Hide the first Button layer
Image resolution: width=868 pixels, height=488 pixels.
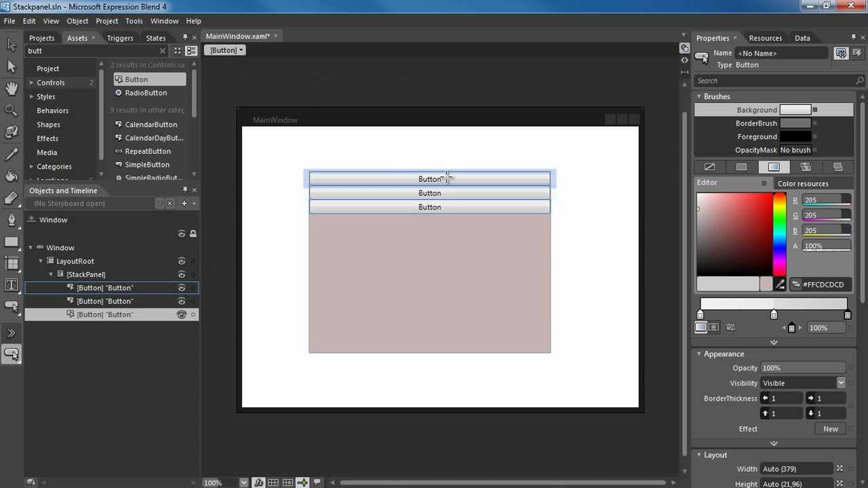(181, 288)
